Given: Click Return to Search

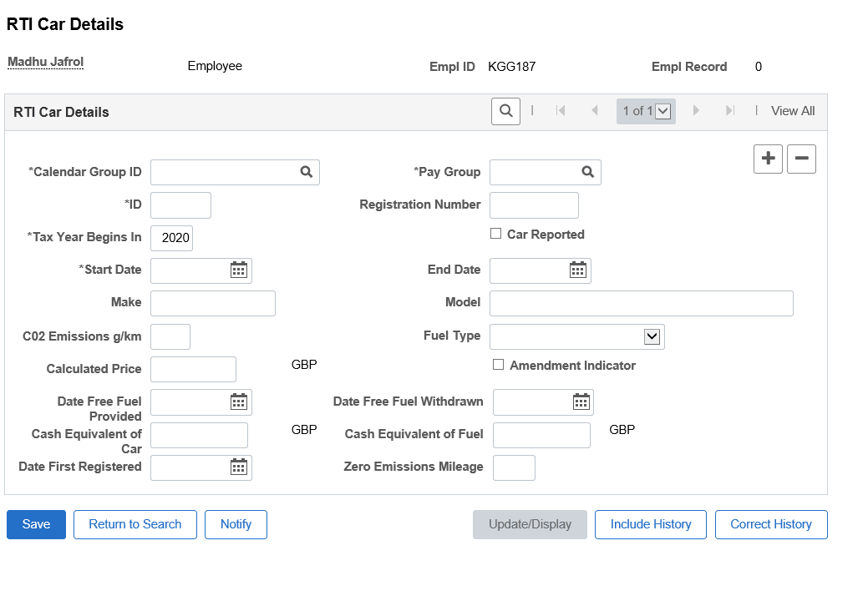Looking at the screenshot, I should point(135,524).
